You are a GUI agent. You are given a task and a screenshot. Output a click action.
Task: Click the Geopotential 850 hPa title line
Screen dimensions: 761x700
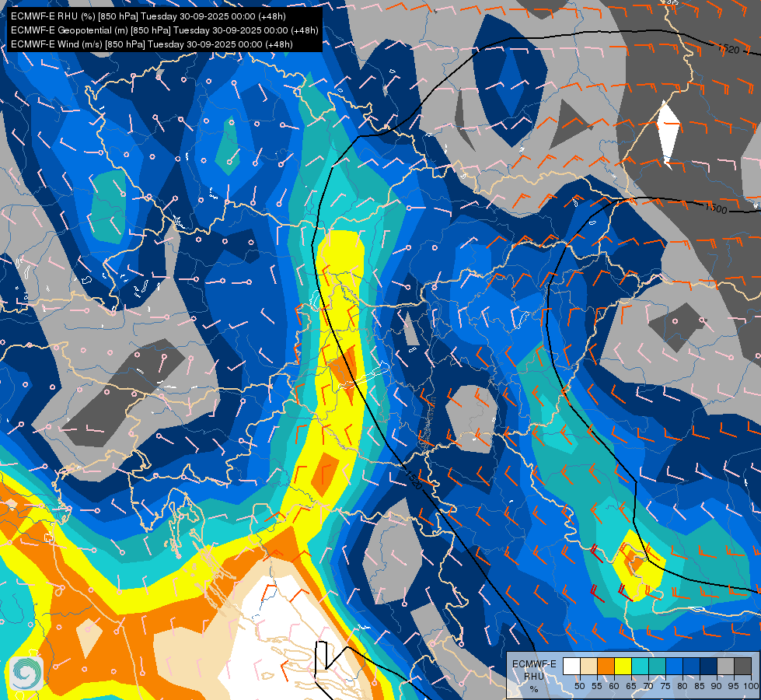pyautogui.click(x=165, y=30)
